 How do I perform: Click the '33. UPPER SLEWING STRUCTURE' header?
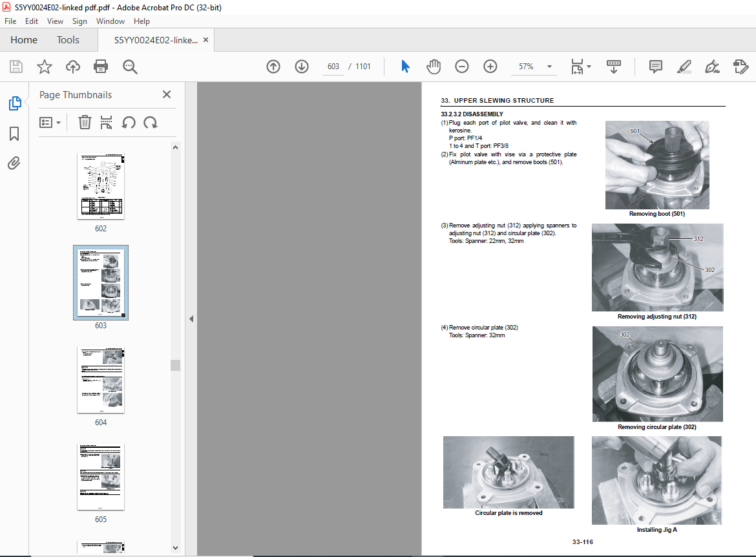coord(498,100)
